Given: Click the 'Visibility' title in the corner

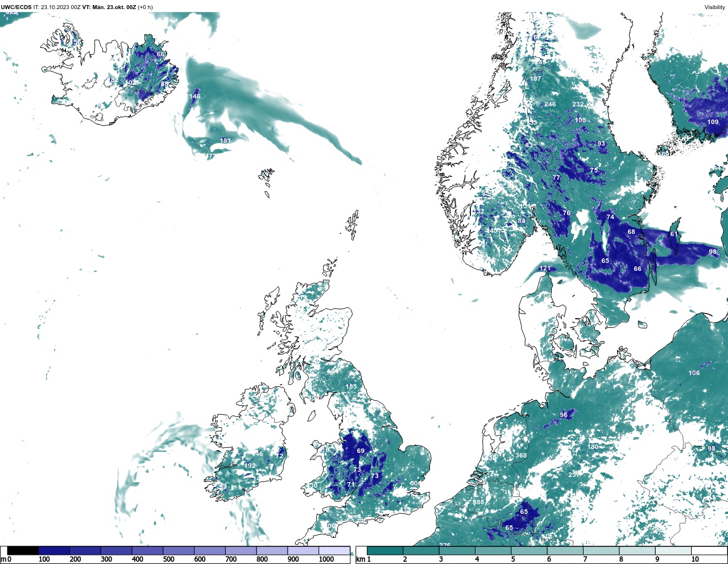Looking at the screenshot, I should coord(715,7).
